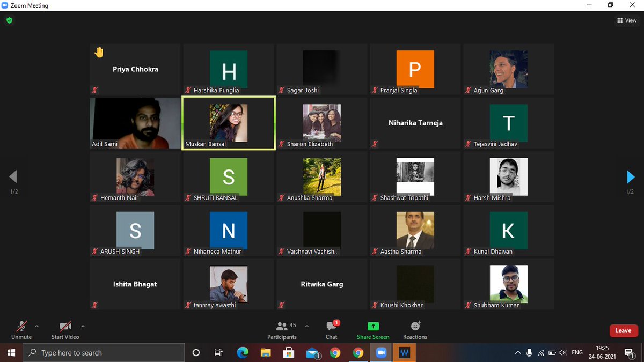Open the Chat panel
The image size is (644, 362).
[332, 330]
